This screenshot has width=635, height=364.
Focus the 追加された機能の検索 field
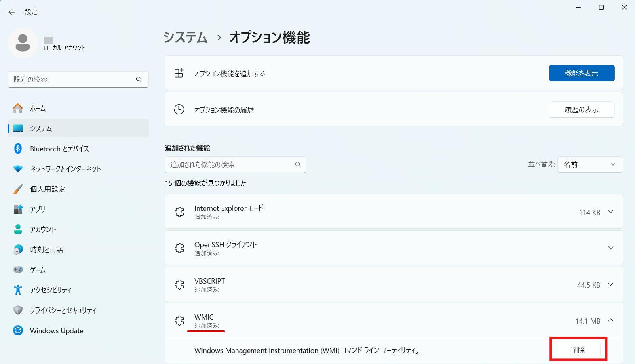pos(235,164)
